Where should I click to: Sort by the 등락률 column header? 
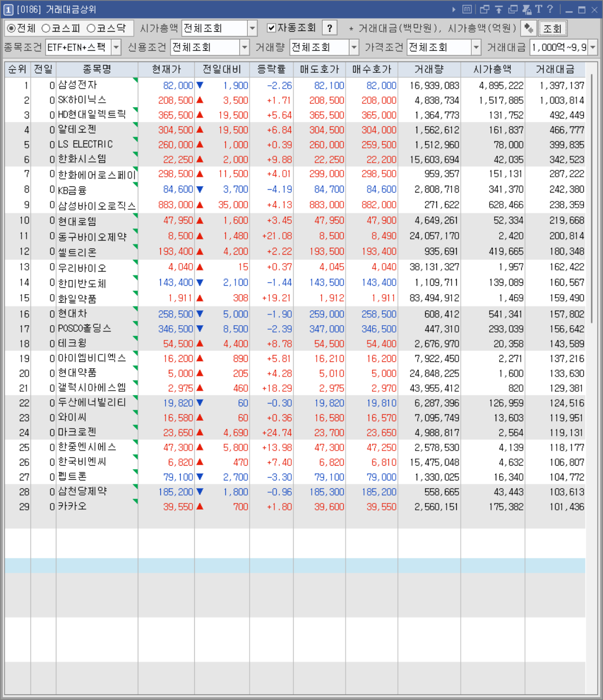[272, 69]
